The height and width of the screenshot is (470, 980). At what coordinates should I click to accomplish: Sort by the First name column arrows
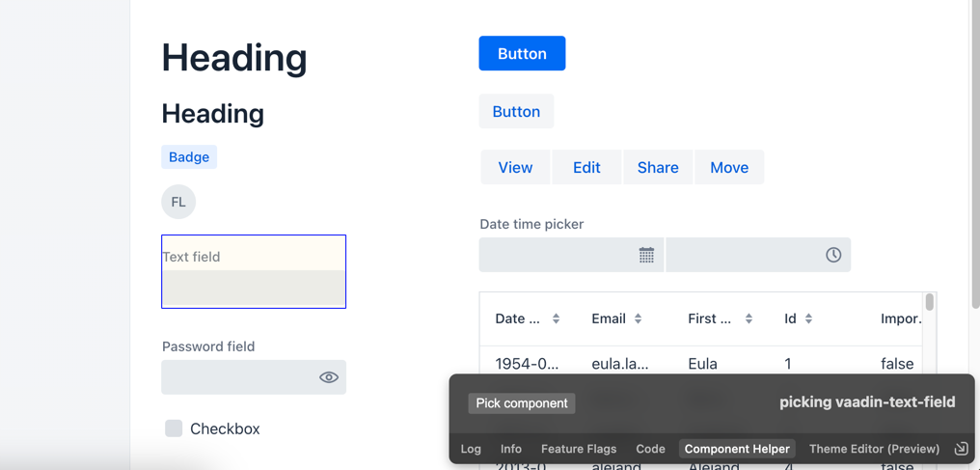click(x=749, y=318)
